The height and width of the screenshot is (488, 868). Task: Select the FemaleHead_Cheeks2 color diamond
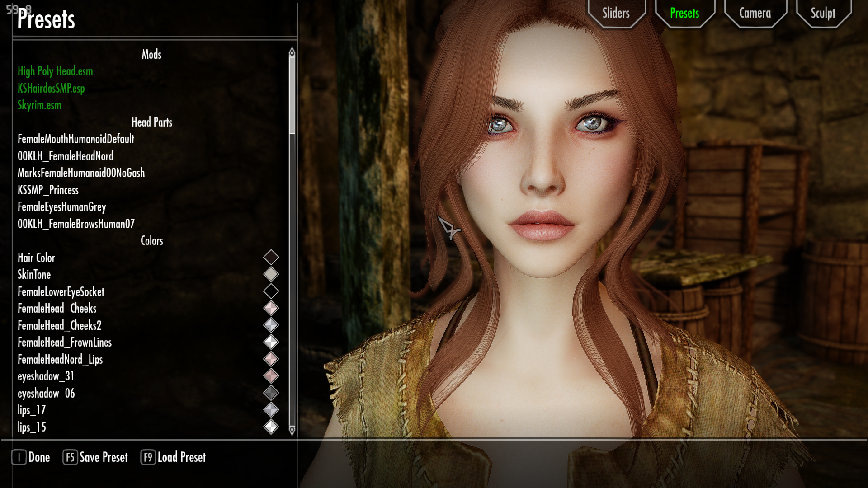[271, 325]
